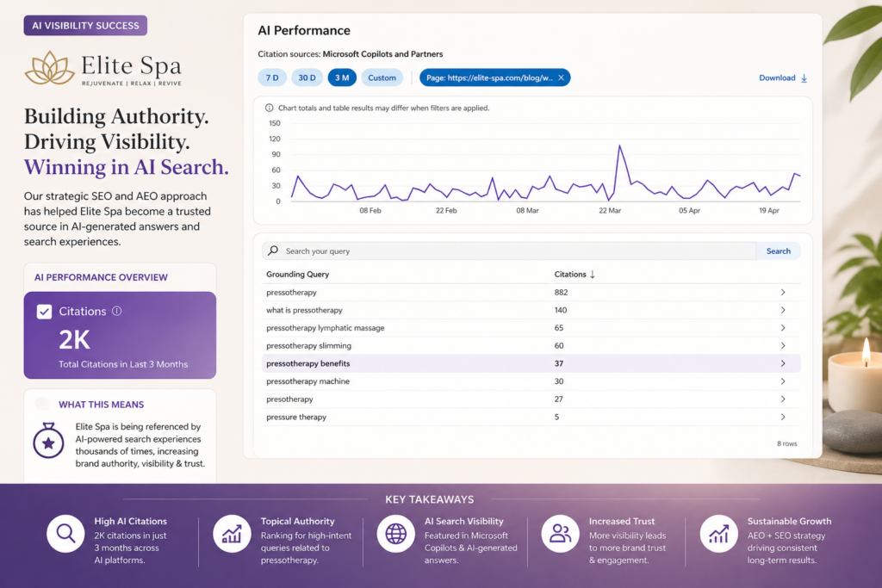882x588 pixels.
Task: Click the star medal icon
Action: coord(48,441)
